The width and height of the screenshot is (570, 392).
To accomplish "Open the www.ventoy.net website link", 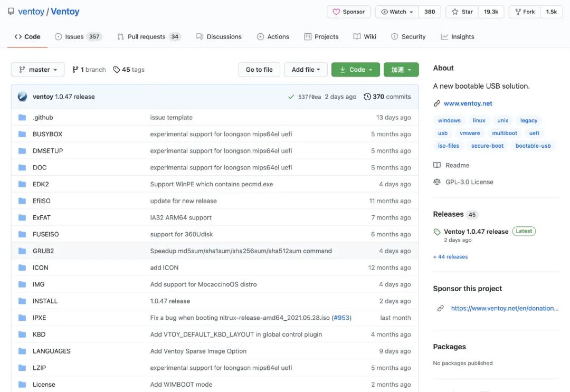I will 468,103.
